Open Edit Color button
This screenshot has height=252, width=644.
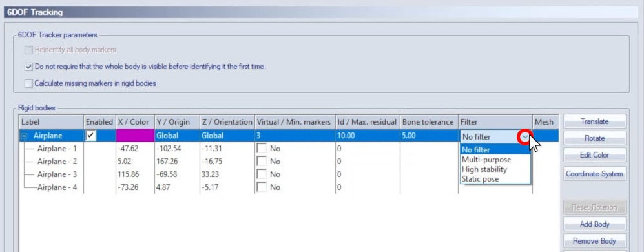[595, 155]
